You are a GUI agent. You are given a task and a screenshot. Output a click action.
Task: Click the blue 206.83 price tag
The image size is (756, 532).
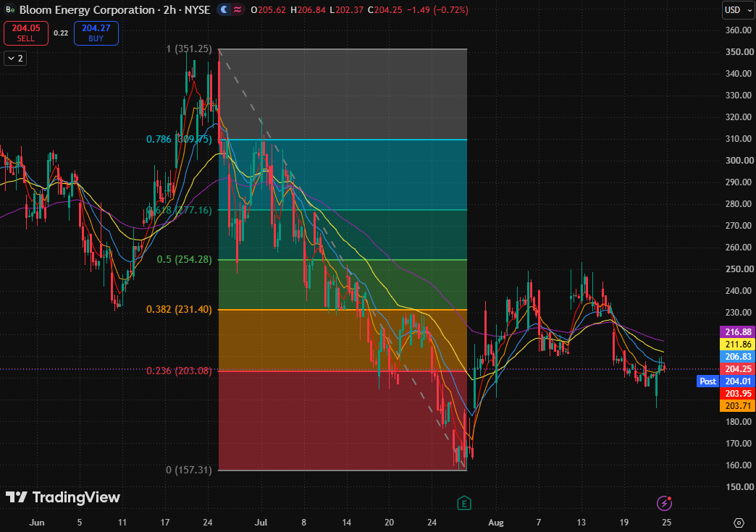738,357
